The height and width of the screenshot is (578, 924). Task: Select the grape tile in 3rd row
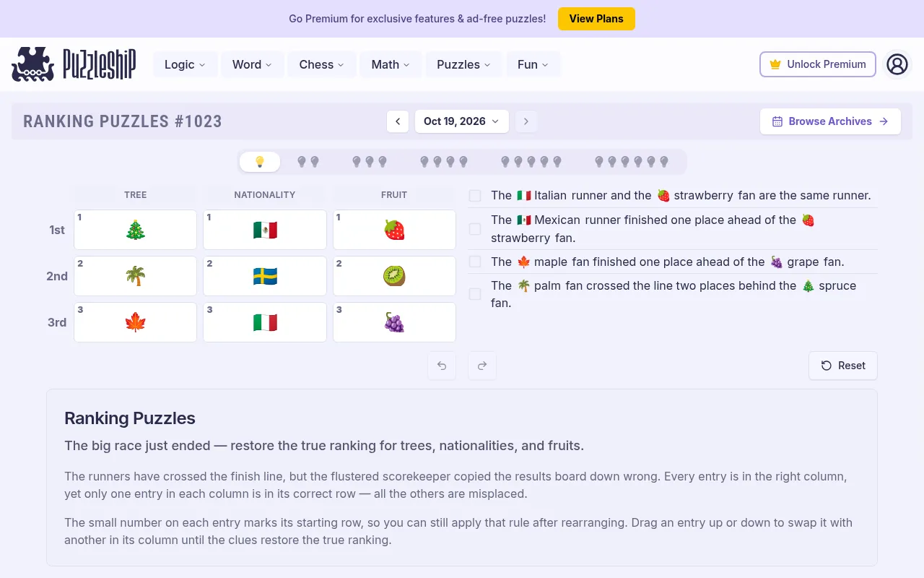(394, 322)
